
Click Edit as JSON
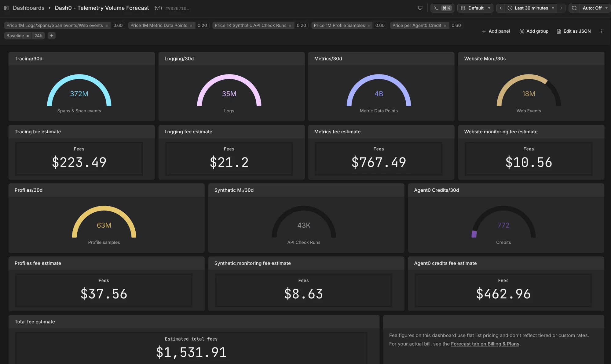pyautogui.click(x=573, y=31)
